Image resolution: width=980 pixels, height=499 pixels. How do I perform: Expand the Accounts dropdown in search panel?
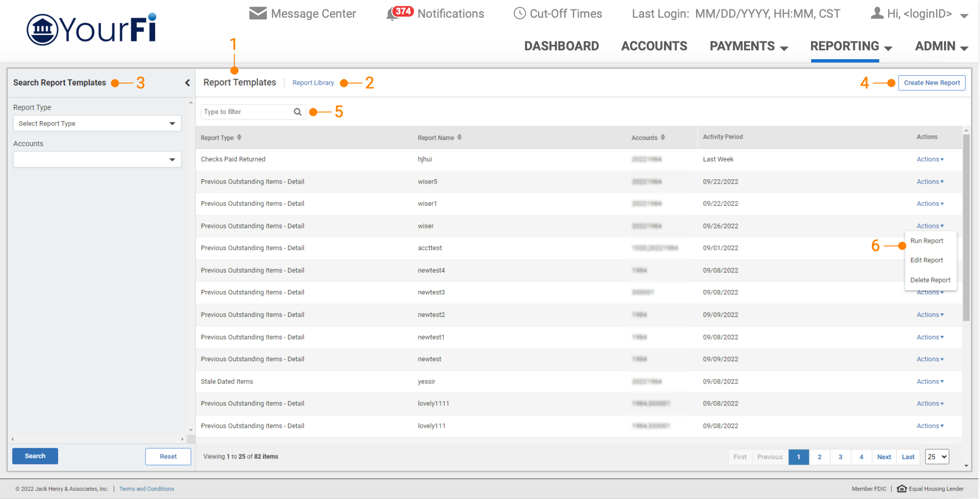pyautogui.click(x=97, y=160)
